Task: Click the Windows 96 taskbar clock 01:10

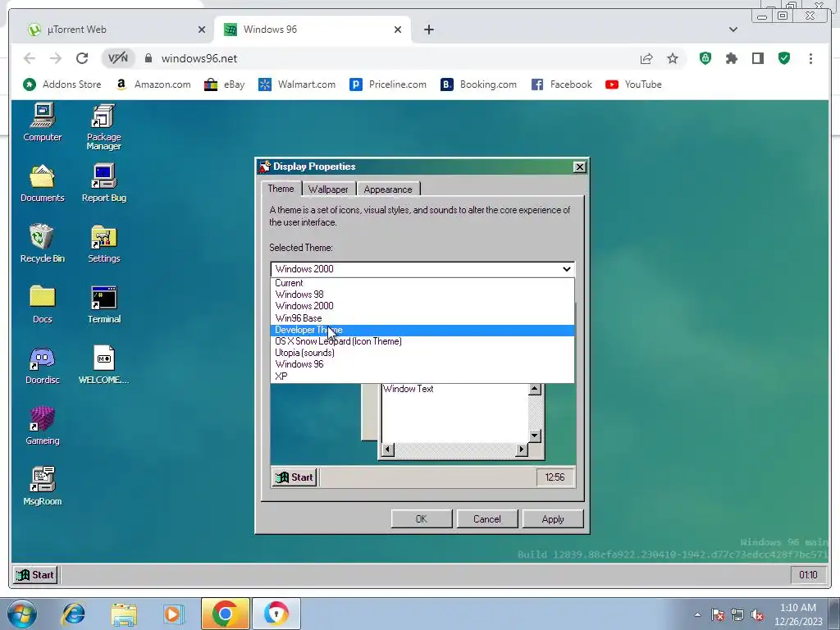Action: tap(808, 575)
